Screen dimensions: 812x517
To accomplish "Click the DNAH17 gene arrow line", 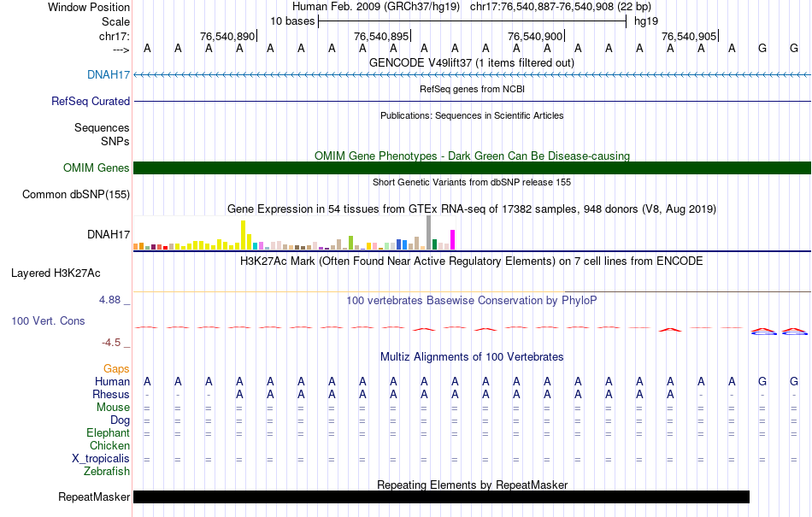I will click(472, 75).
